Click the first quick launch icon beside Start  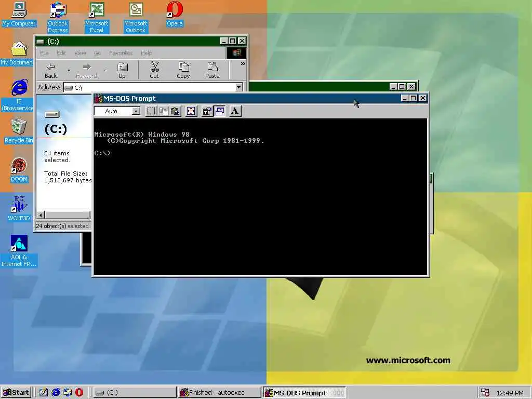[43, 393]
